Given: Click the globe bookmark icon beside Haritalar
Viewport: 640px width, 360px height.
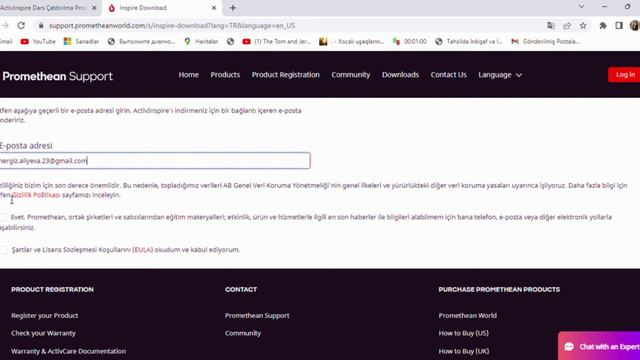Looking at the screenshot, I should (x=231, y=41).
